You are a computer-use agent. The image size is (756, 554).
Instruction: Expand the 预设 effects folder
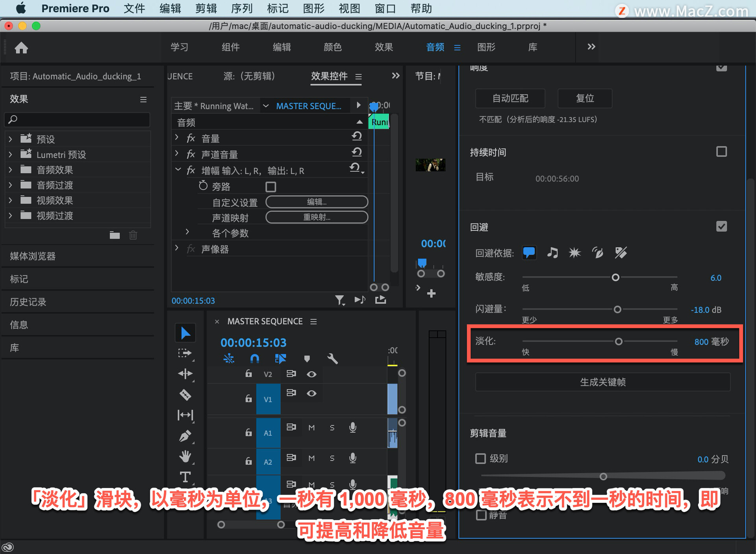tap(11, 139)
